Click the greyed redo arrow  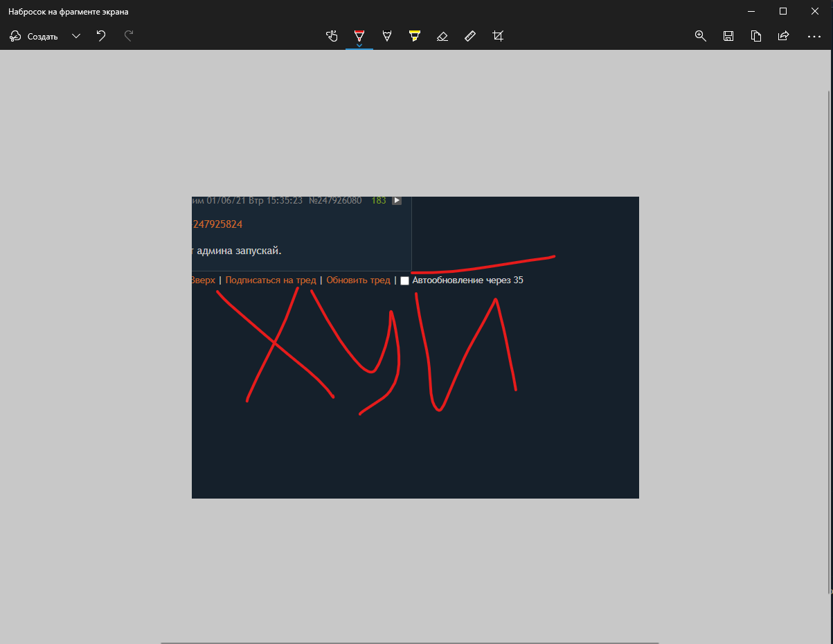click(x=128, y=36)
